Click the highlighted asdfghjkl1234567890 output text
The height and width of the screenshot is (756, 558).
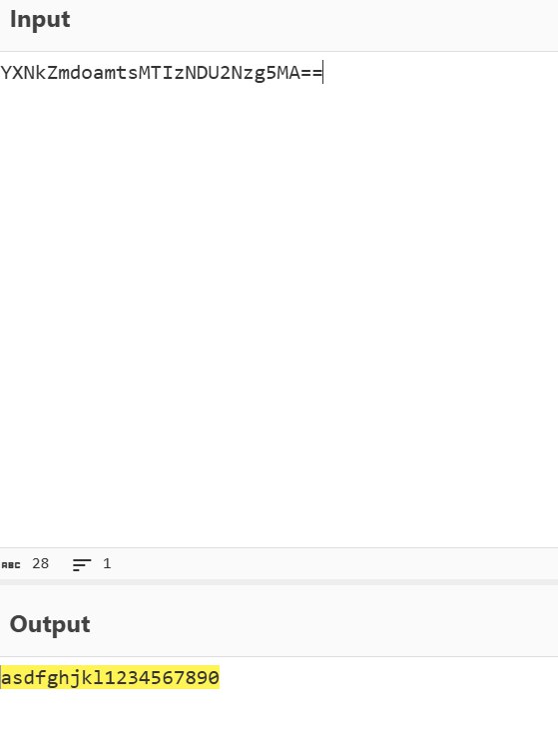coord(110,678)
